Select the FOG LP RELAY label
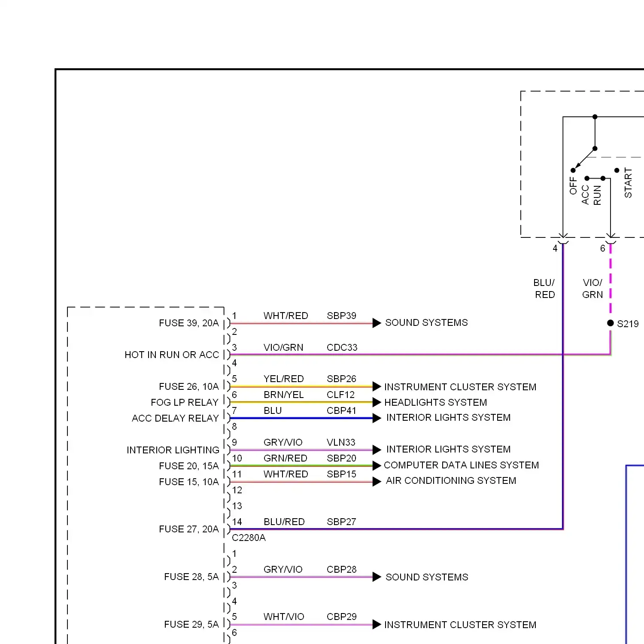This screenshot has height=644, width=644. (185, 402)
